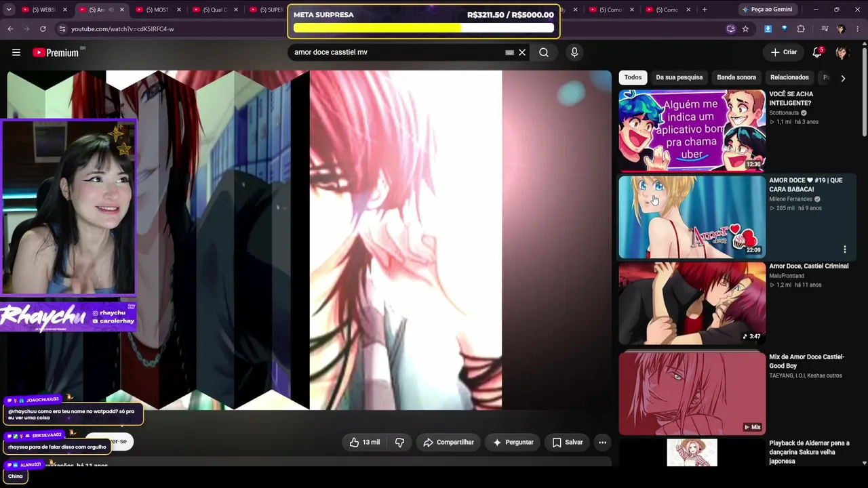Select the Da sua pesquisa chip
Screen dimensions: 868x488
click(x=679, y=77)
